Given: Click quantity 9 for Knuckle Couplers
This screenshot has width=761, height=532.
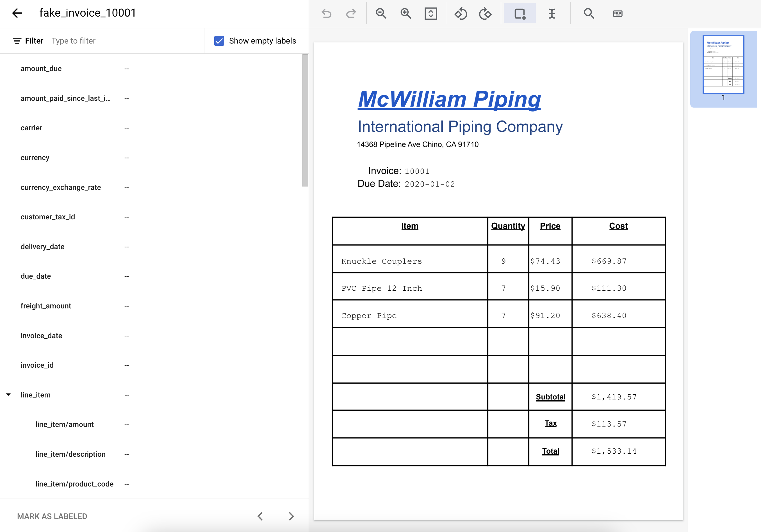Looking at the screenshot, I should pos(503,261).
